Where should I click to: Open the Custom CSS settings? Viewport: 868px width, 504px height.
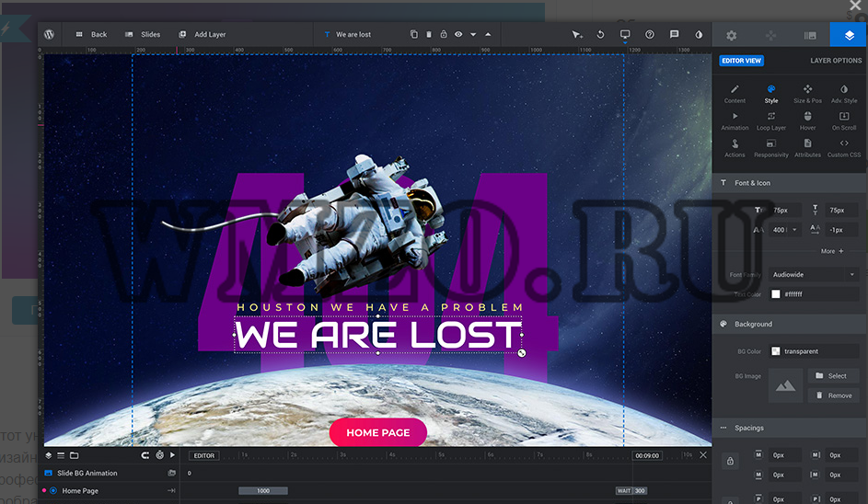point(844,148)
